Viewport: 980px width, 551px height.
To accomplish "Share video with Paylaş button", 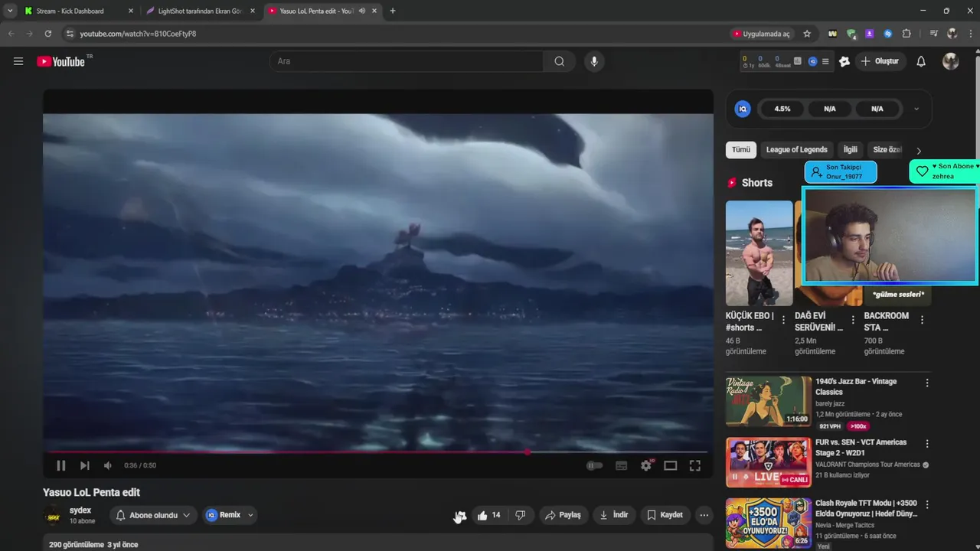I will (x=563, y=515).
